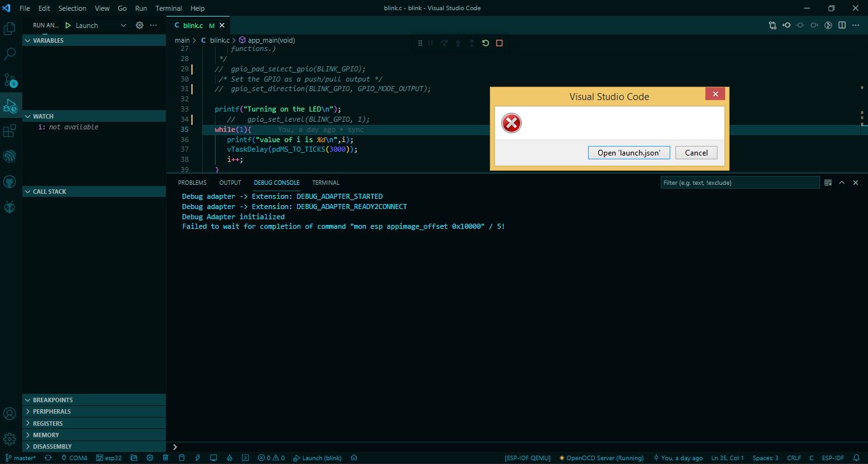This screenshot has height=464, width=868.
Task: Open the ESP-IDF monitor screen icon
Action: point(214,458)
